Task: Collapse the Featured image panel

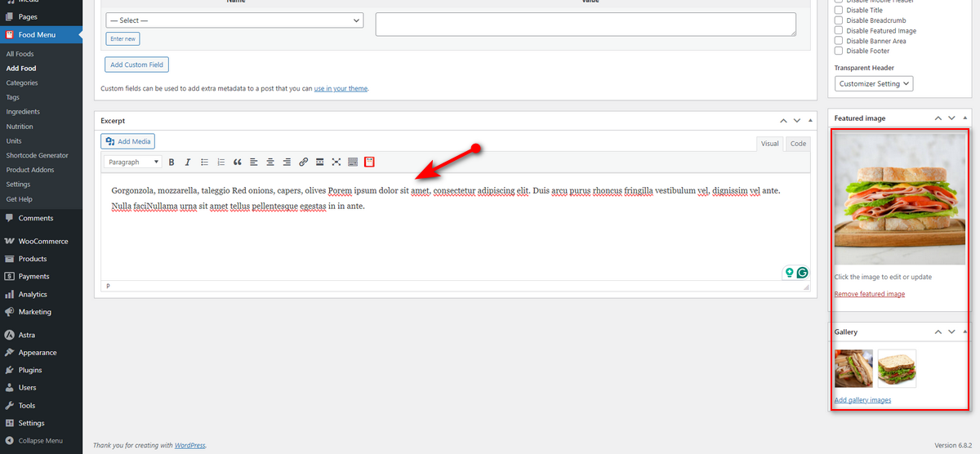Action: pyautogui.click(x=965, y=118)
